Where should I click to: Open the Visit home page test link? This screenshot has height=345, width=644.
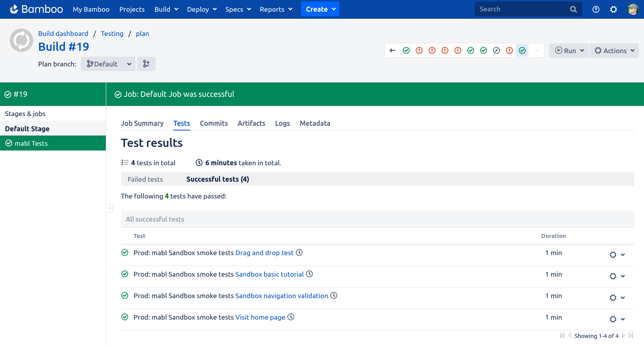click(260, 317)
